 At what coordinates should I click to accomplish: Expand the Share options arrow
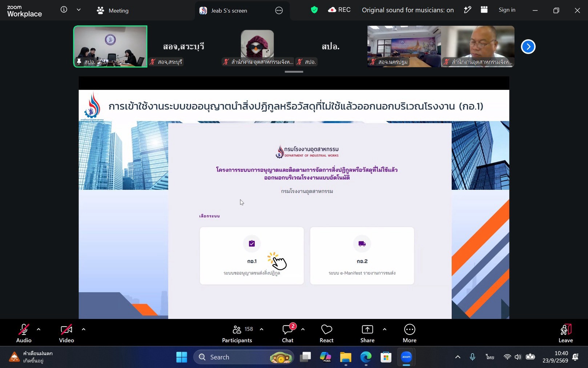coord(384,329)
